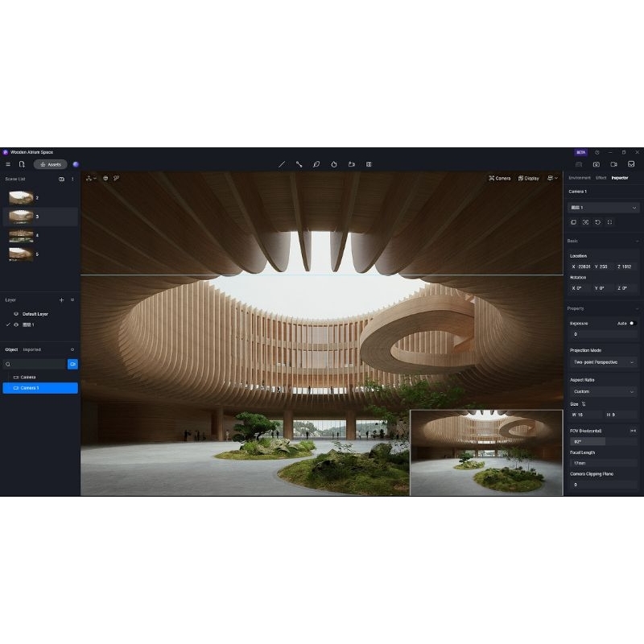Collapse the Basic section
The height and width of the screenshot is (644, 644).
click(x=636, y=241)
